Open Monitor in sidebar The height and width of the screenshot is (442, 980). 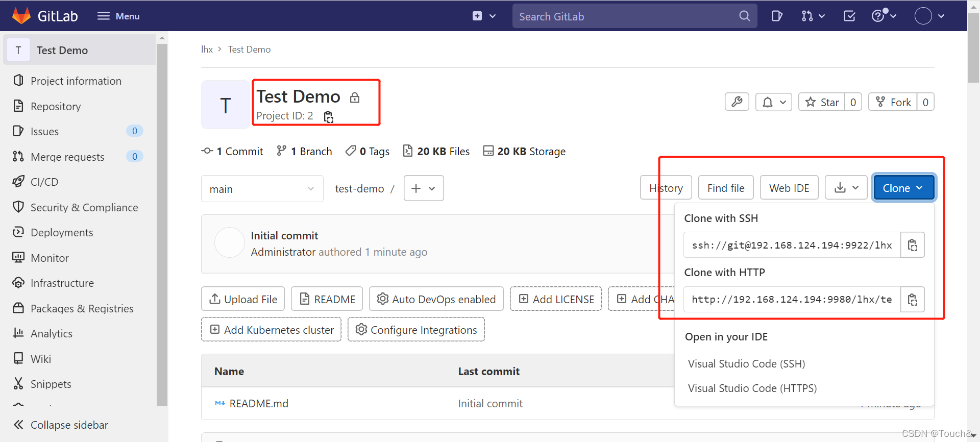pos(50,258)
